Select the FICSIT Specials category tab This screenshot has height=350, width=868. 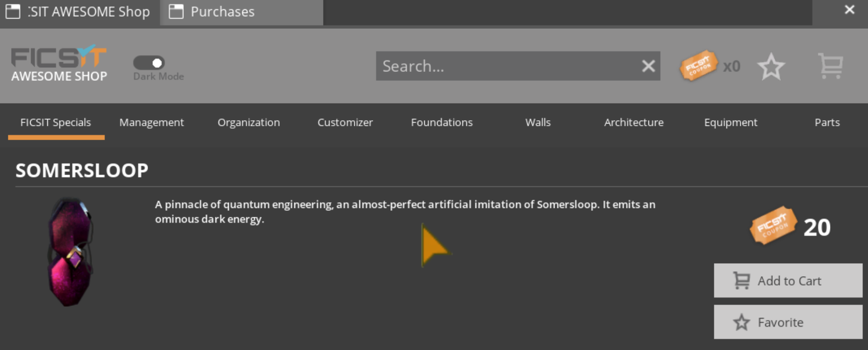56,123
